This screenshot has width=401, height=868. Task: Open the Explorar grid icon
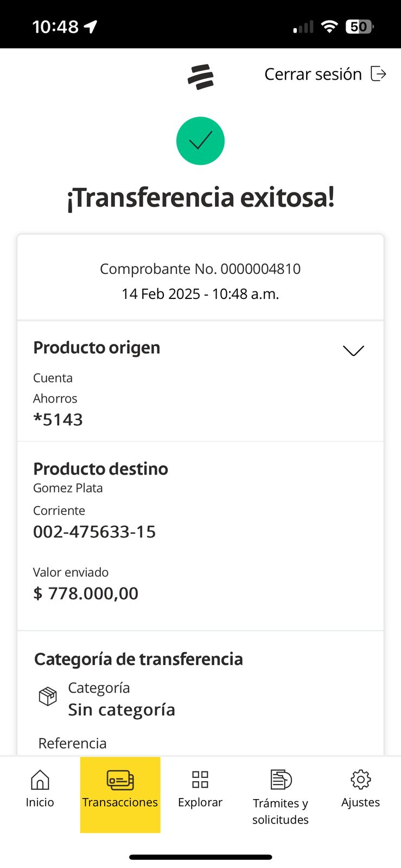pyautogui.click(x=200, y=780)
